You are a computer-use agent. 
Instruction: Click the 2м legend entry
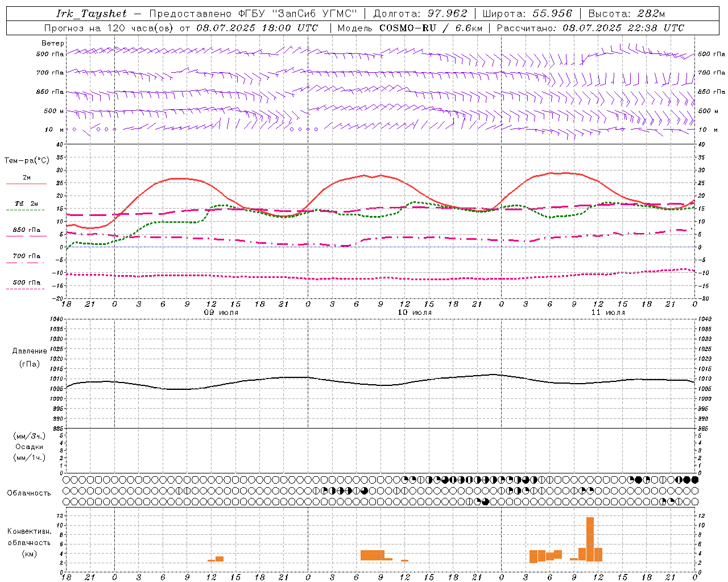coord(27,178)
